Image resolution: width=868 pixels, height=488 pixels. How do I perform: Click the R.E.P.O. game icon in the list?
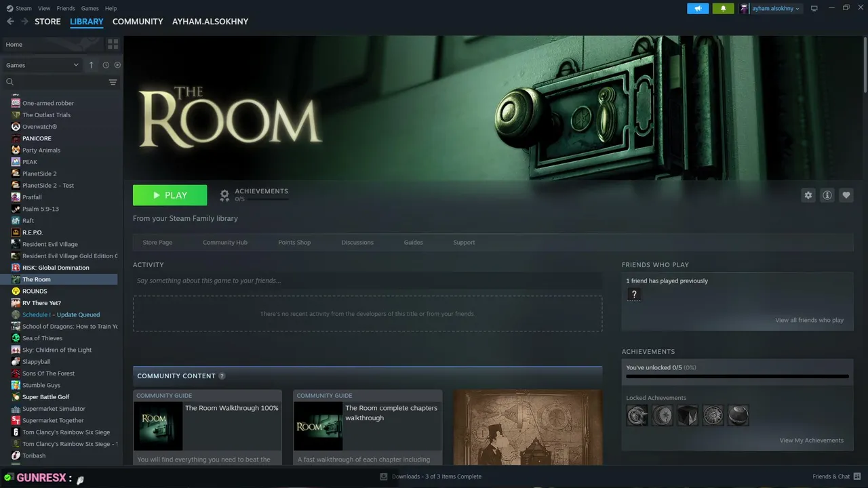(16, 232)
